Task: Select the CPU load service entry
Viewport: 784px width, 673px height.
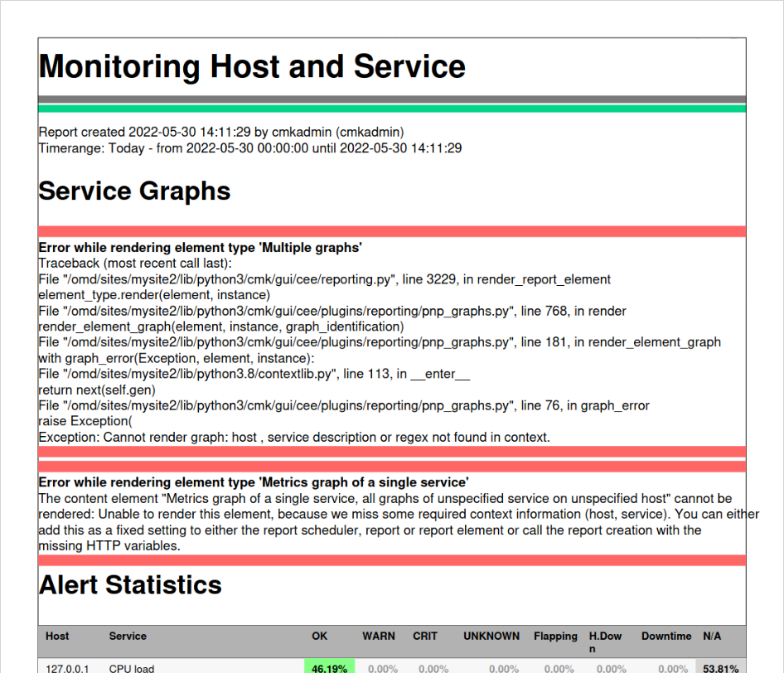Action: [x=131, y=668]
